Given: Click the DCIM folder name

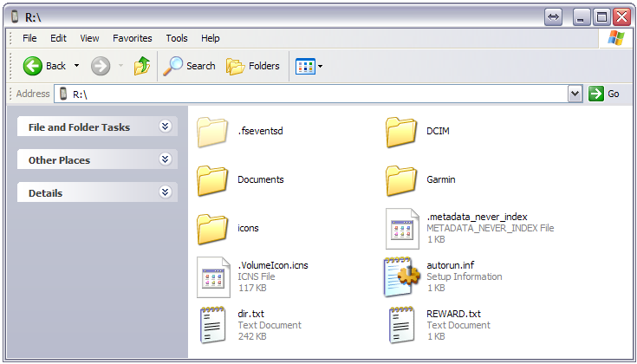Looking at the screenshot, I should click(438, 131).
